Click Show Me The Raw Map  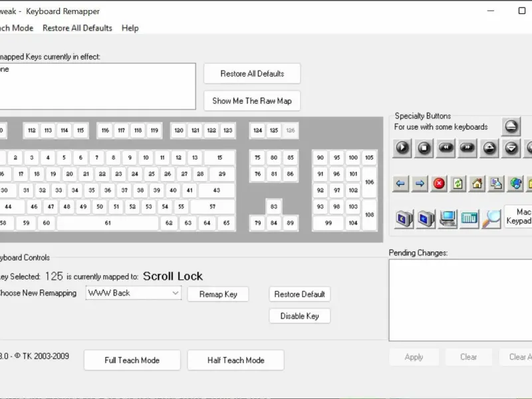tap(252, 101)
